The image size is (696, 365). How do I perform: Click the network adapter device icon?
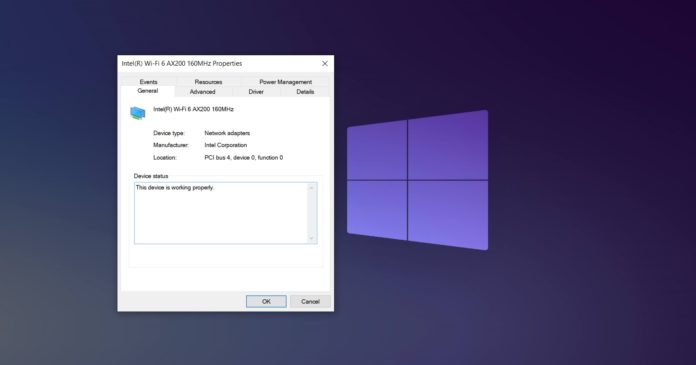tap(138, 113)
